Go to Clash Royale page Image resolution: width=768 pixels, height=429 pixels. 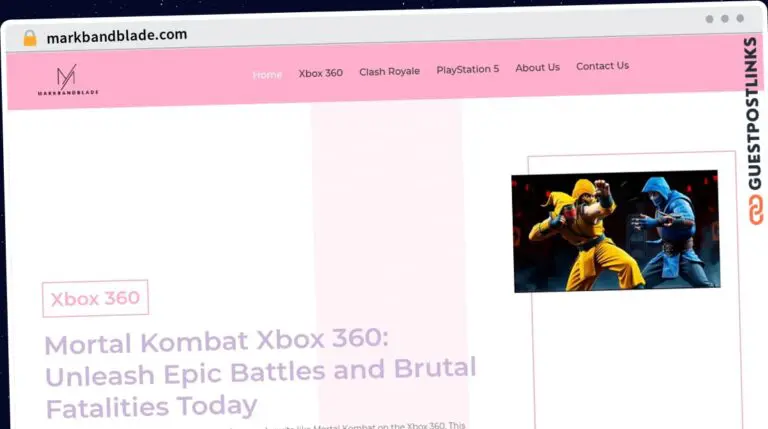389,72
